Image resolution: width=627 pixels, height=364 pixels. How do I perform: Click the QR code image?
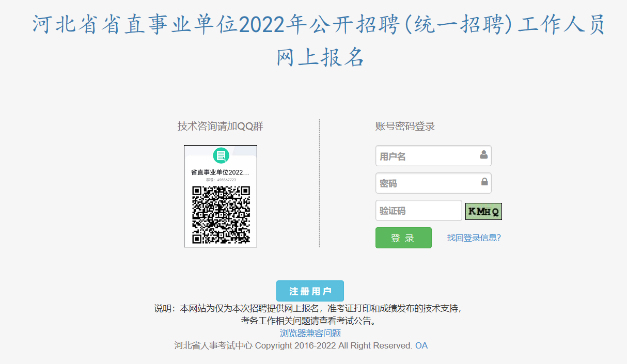221,214
